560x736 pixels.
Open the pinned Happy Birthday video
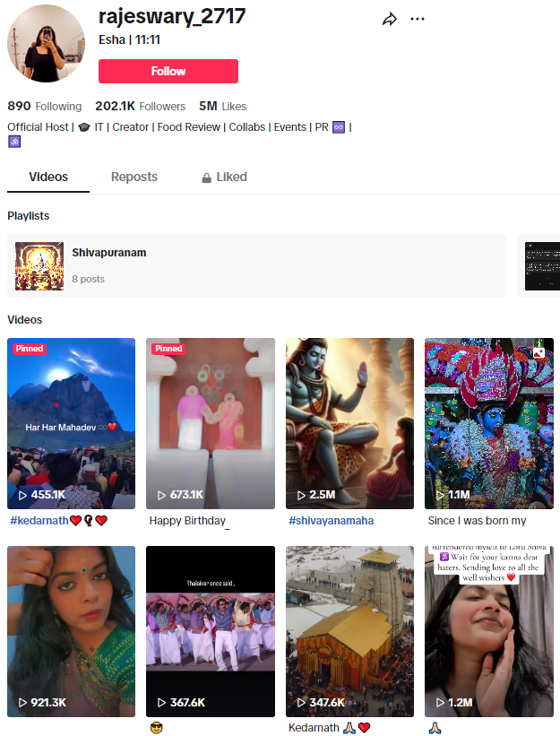[211, 423]
